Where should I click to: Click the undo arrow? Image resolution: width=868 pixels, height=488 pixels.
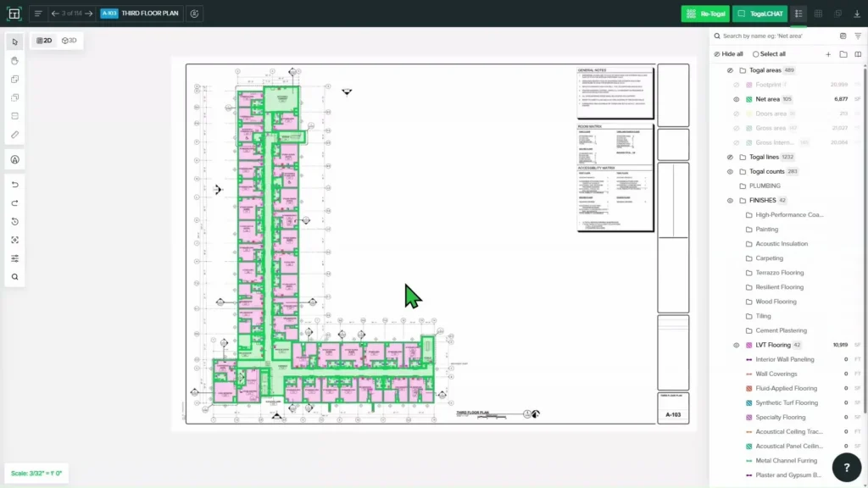click(15, 185)
